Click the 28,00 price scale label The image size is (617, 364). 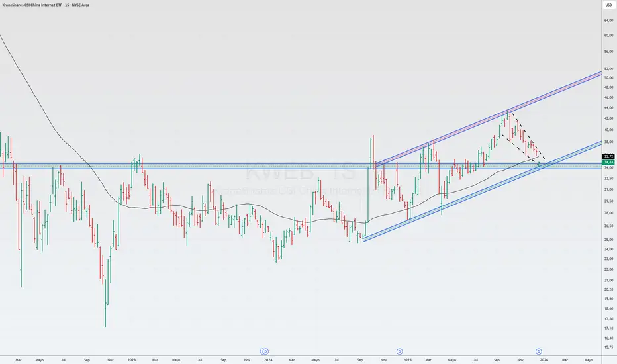click(609, 213)
